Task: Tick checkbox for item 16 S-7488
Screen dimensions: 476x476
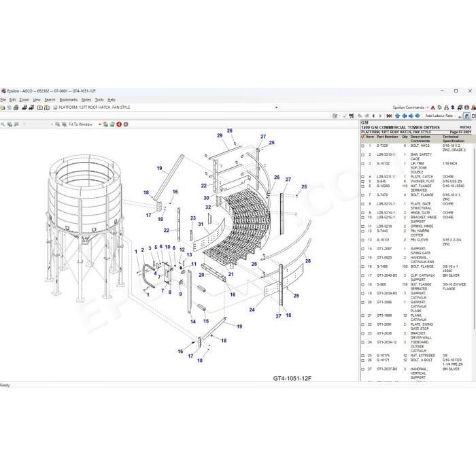Action: tap(362, 267)
